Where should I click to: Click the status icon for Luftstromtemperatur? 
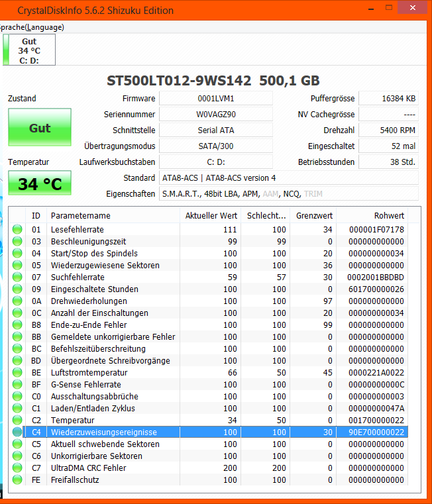(x=17, y=372)
